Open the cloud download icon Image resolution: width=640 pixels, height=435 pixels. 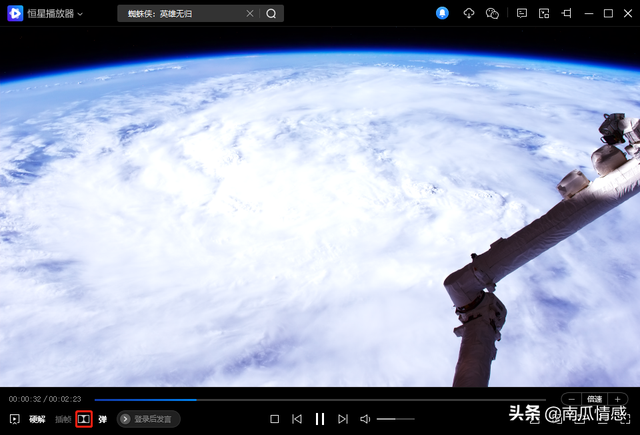click(x=469, y=13)
